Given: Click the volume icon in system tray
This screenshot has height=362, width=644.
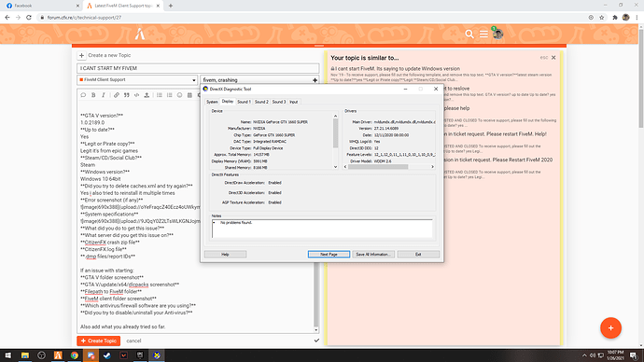Looking at the screenshot, I should (x=593, y=355).
